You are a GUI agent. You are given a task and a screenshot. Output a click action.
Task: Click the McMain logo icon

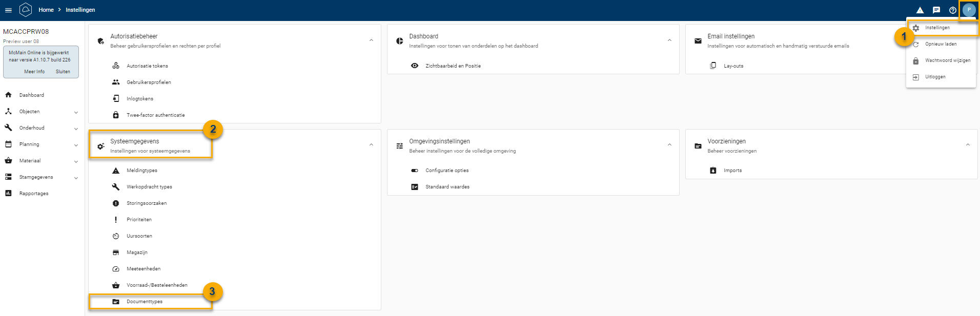26,10
